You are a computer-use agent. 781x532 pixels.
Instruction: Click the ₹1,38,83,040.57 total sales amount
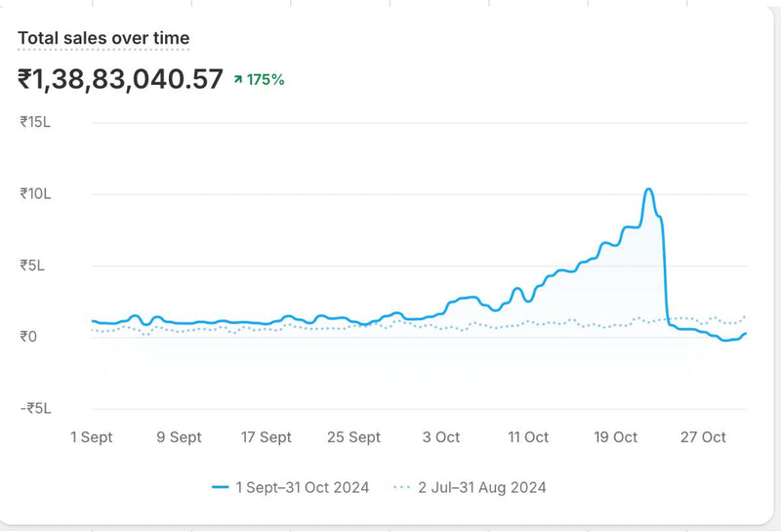120,80
